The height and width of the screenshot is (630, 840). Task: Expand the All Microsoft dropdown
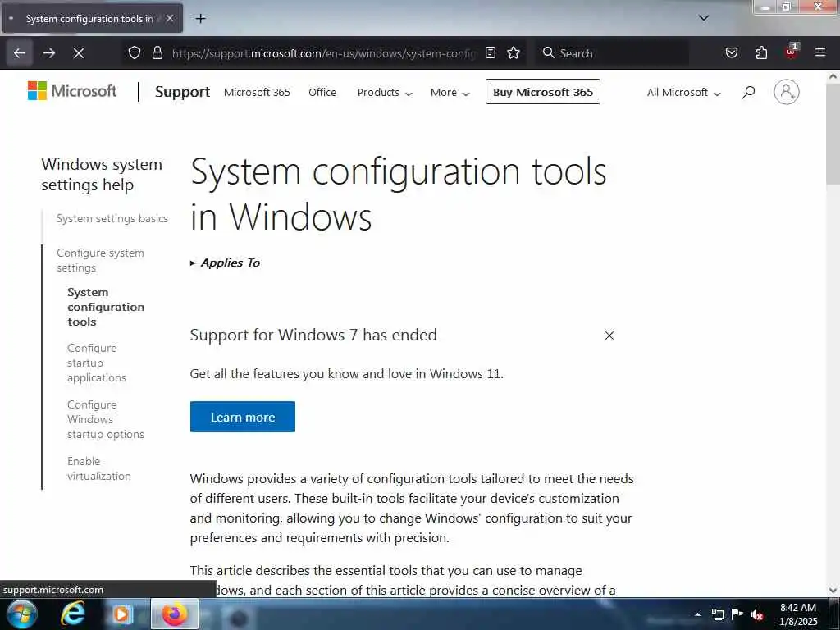pyautogui.click(x=683, y=92)
